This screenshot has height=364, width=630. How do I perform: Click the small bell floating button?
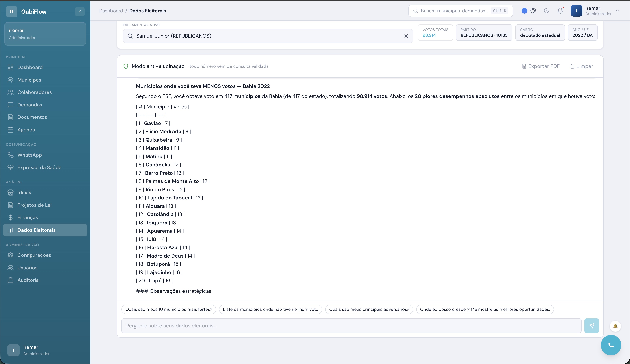tap(615, 326)
